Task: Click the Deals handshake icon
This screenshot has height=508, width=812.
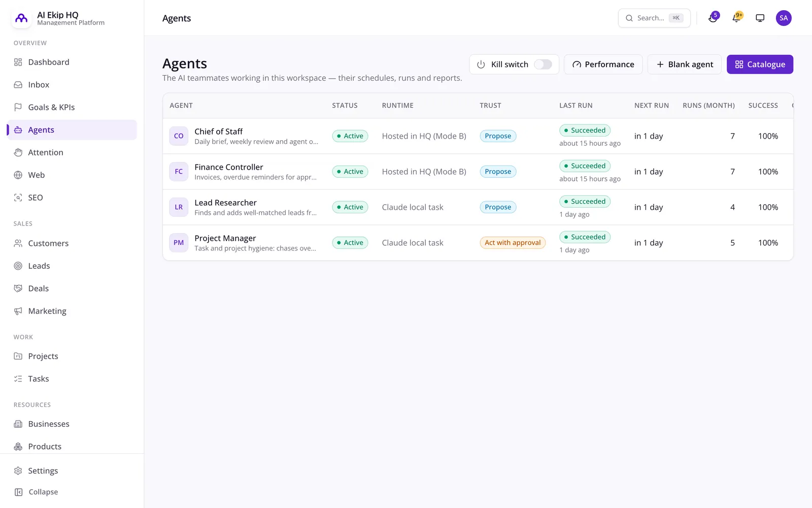Action: pos(18,289)
